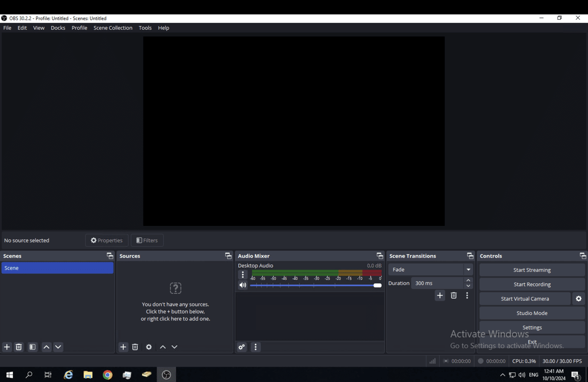Add a new source with the plus icon
Image resolution: width=588 pixels, height=382 pixels.
click(123, 347)
